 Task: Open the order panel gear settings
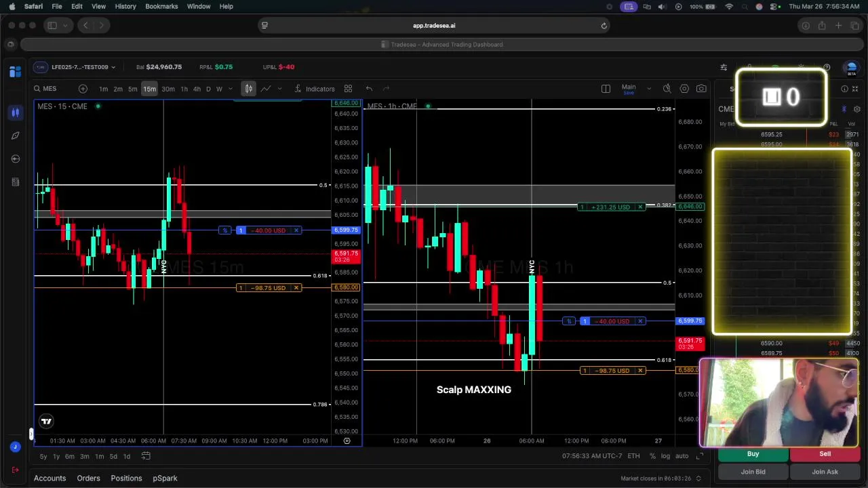857,109
